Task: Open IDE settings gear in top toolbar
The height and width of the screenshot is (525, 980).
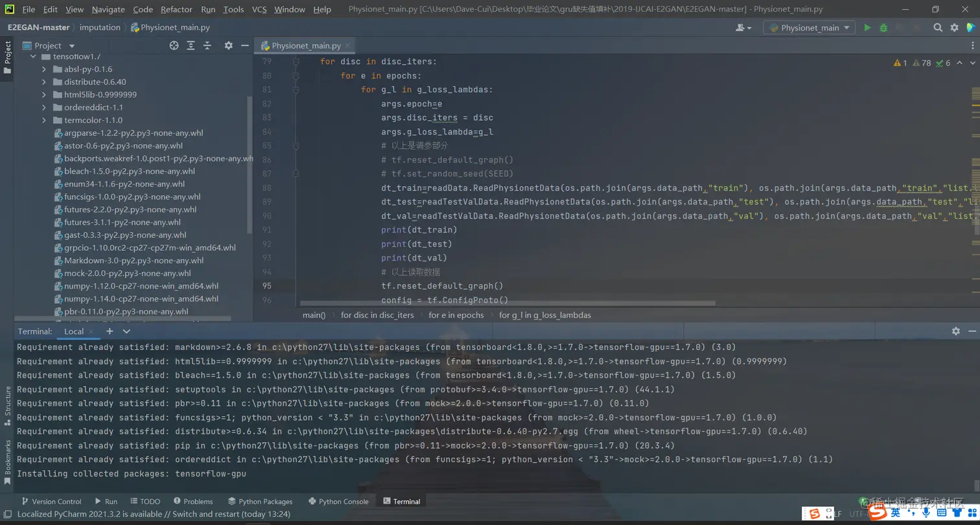Action: (954, 28)
